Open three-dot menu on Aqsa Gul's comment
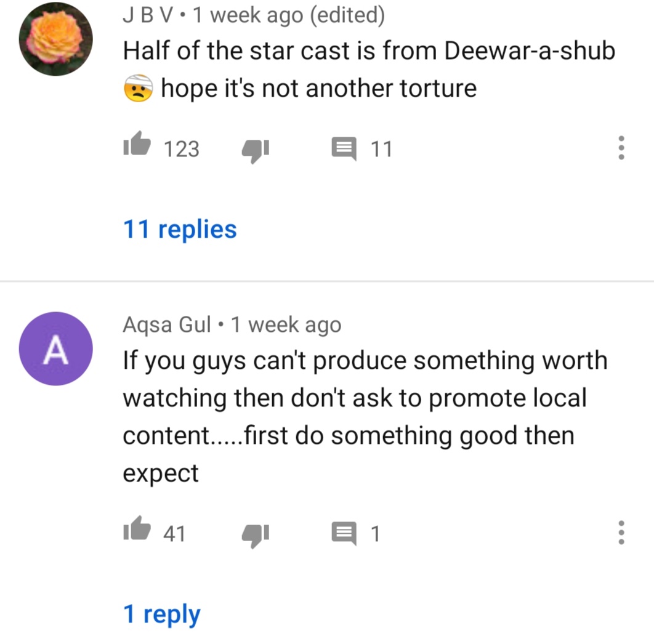The height and width of the screenshot is (644, 654). coord(621,532)
